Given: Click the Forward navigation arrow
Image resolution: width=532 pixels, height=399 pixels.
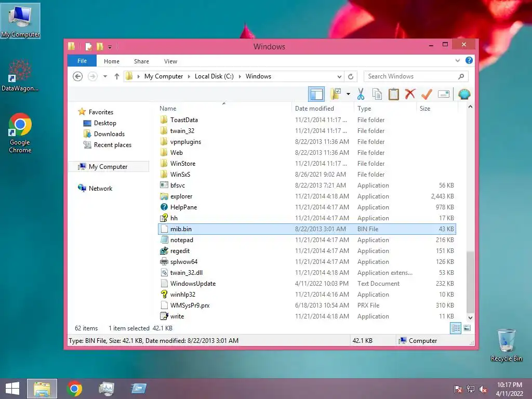Looking at the screenshot, I should 92,76.
